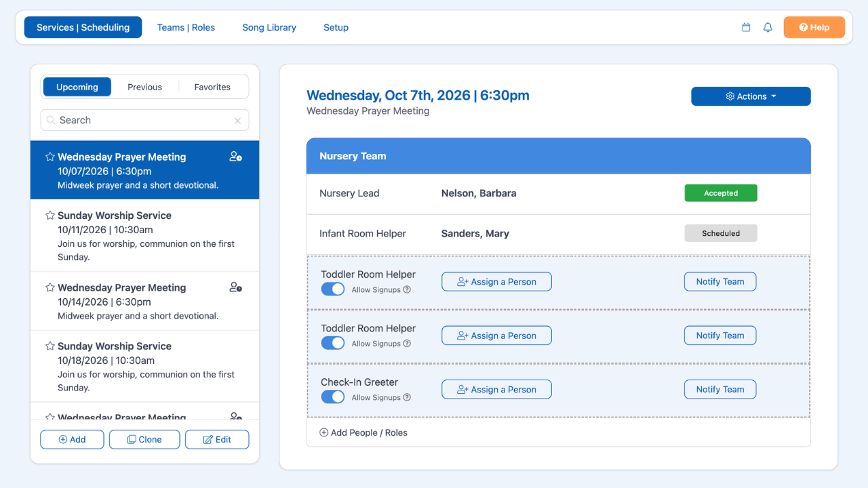The height and width of the screenshot is (488, 868).
Task: Star the 10/11/2026 Sunday Worship Service
Action: [50, 216]
